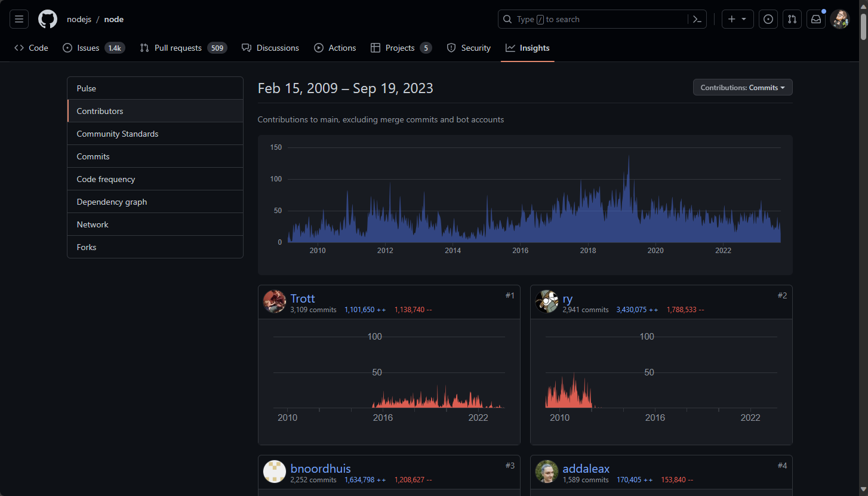The width and height of the screenshot is (868, 496).
Task: Click Trott's 1,101,650 ++ additions text
Action: pos(365,310)
